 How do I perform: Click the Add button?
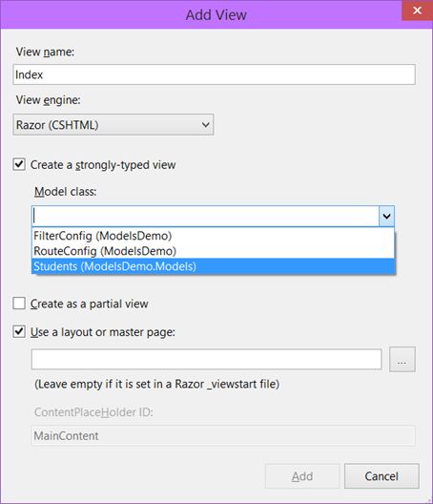pos(302,476)
